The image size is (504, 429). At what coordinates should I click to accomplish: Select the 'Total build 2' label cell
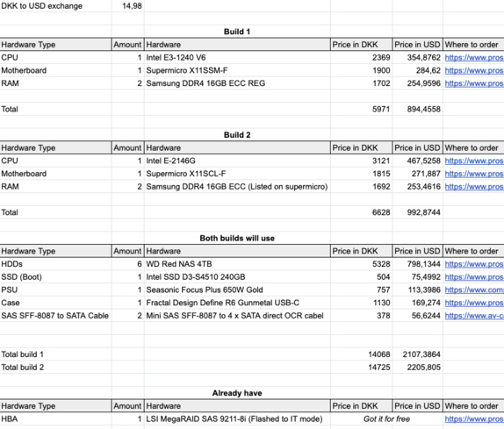click(55, 367)
